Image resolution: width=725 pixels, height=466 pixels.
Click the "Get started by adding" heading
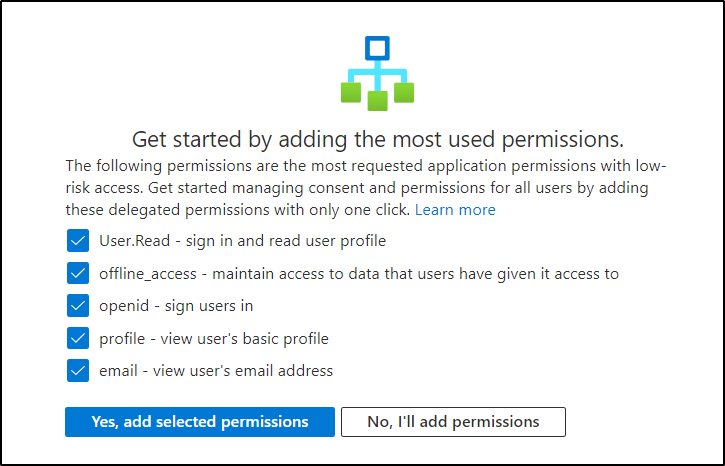pos(378,139)
